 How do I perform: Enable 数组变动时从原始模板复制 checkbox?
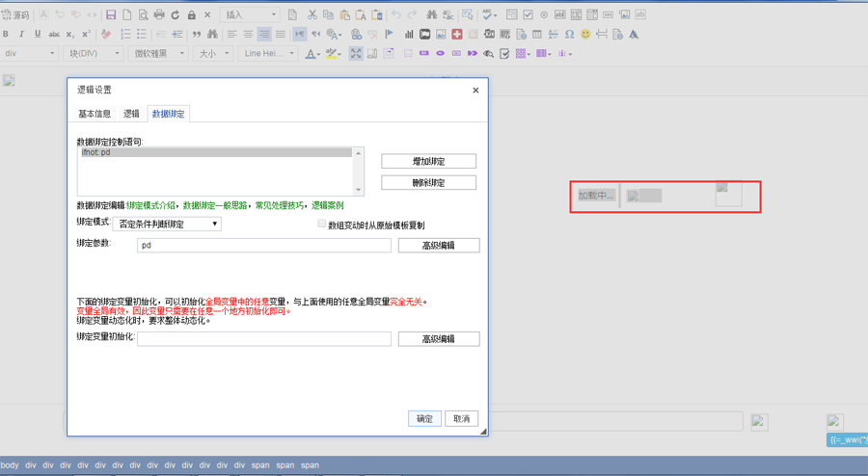(322, 225)
